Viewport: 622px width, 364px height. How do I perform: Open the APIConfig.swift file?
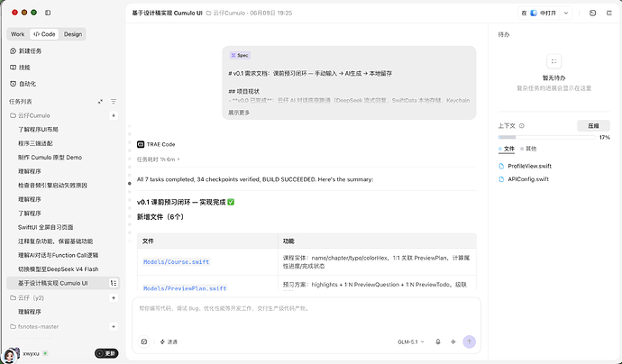coord(524,179)
